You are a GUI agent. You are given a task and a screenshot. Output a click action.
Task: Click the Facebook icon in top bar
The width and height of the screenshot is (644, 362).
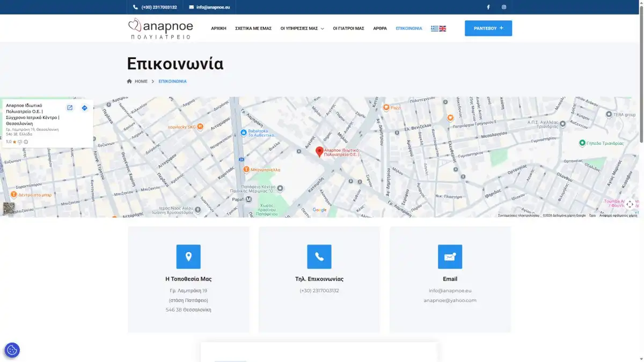coord(488,7)
